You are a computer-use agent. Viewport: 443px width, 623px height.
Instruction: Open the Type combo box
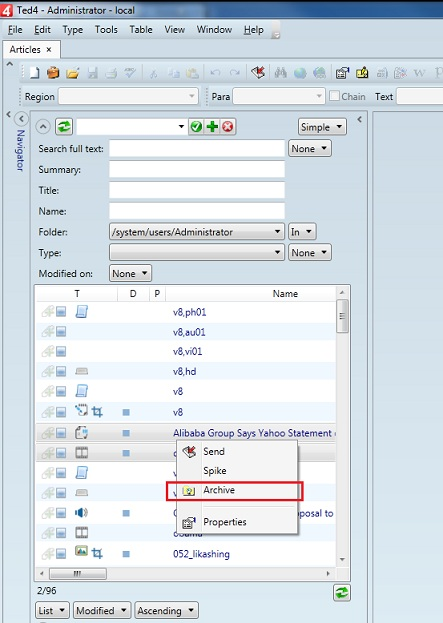coord(197,252)
